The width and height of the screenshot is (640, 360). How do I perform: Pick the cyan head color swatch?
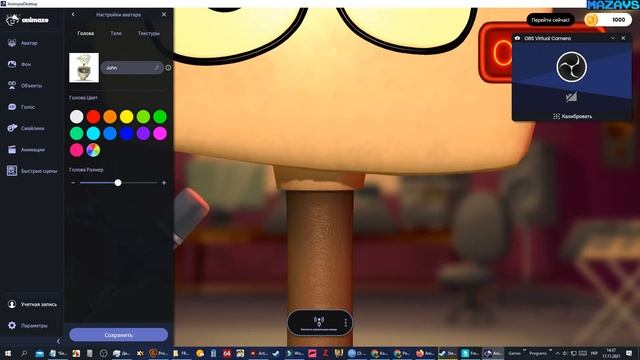click(x=93, y=133)
